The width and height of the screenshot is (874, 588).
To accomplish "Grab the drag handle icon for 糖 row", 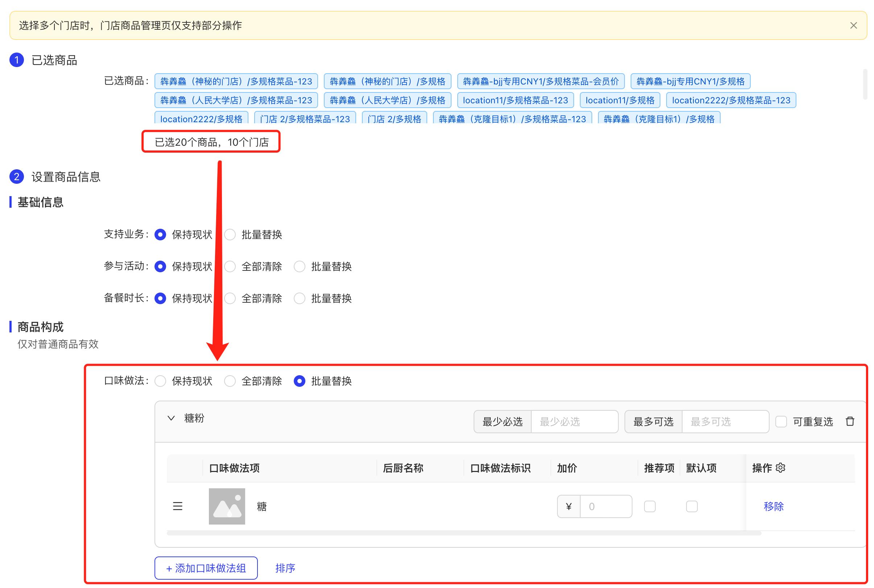I will click(x=177, y=506).
